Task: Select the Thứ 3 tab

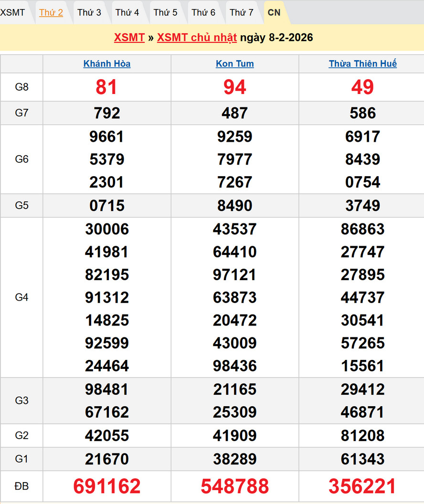Action: (89, 12)
